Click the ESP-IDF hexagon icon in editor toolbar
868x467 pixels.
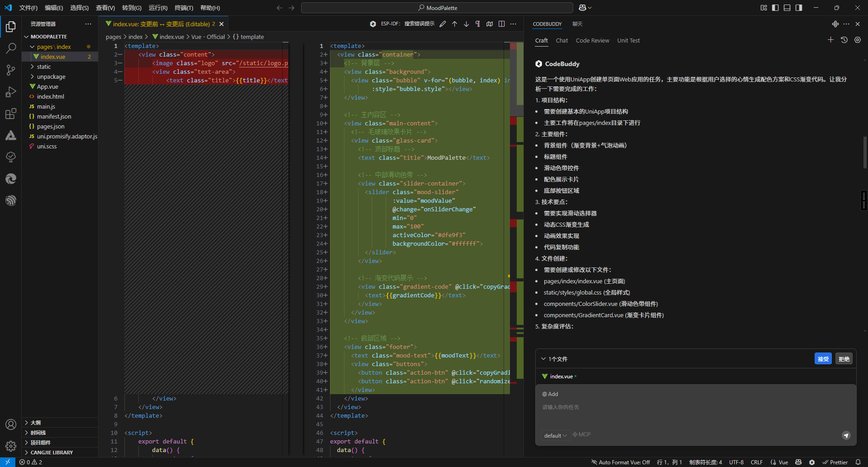pos(373,24)
